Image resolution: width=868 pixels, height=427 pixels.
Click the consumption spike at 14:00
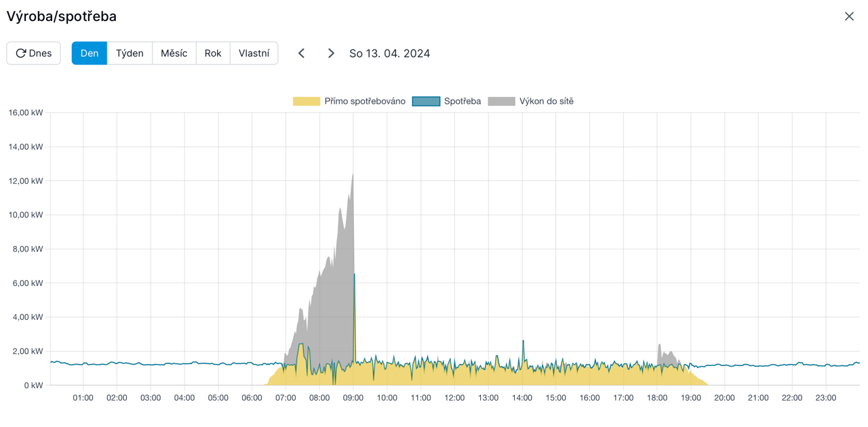523,342
